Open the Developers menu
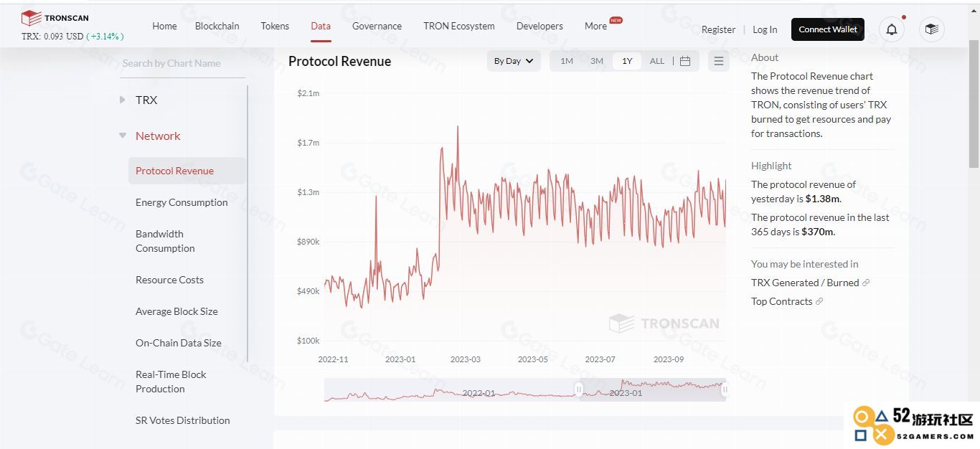 (x=540, y=26)
